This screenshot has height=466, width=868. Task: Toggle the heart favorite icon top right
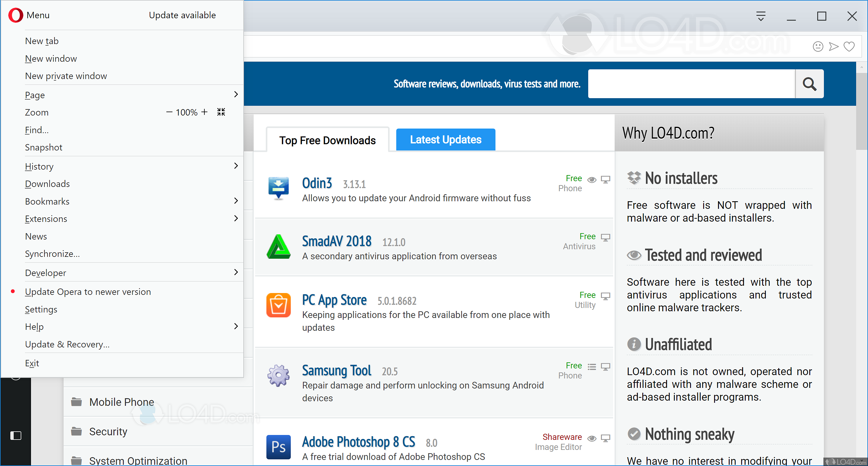849,47
